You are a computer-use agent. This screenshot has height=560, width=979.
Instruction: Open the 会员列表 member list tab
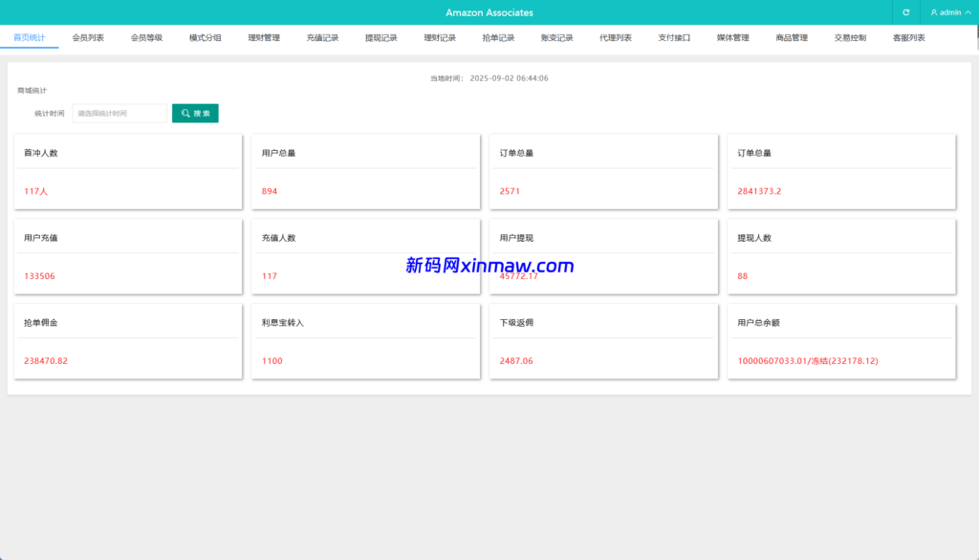pyautogui.click(x=88, y=37)
